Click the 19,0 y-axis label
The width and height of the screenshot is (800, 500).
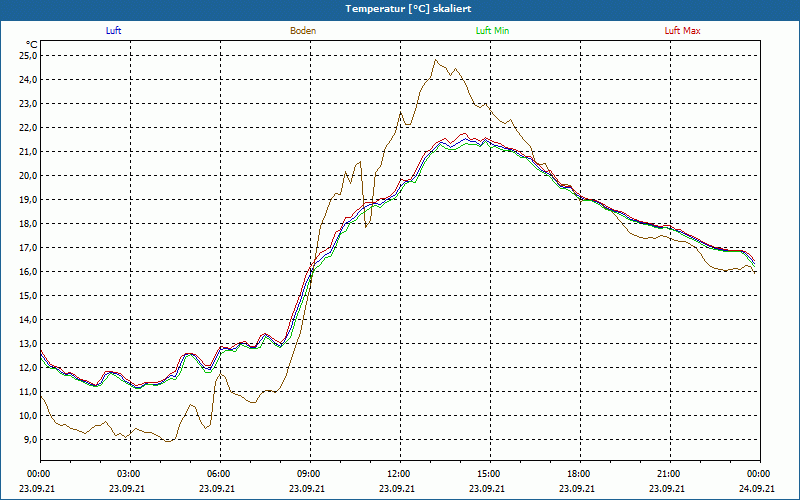coord(27,199)
